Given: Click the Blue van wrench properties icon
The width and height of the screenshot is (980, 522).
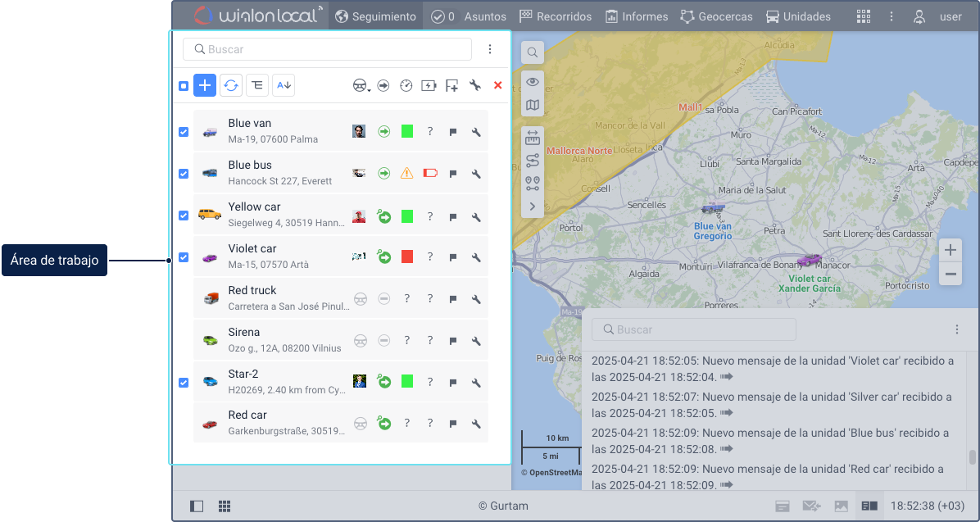Looking at the screenshot, I should (x=476, y=132).
